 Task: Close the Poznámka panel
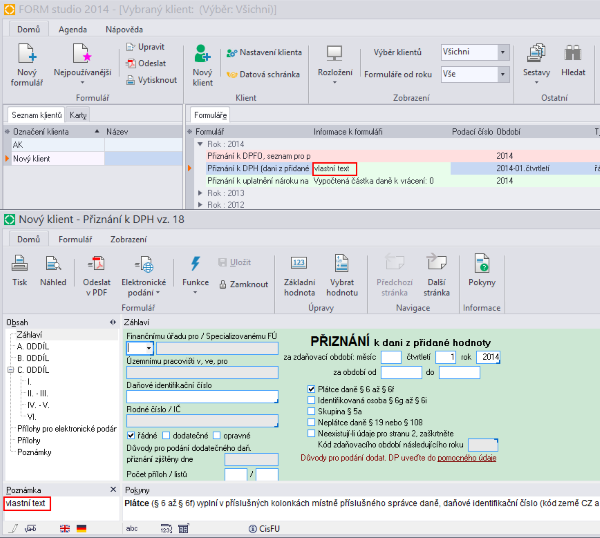click(113, 489)
